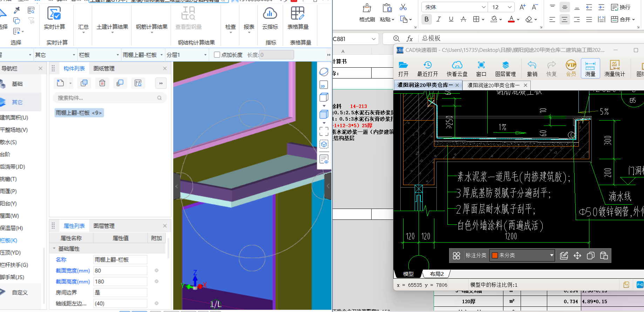This screenshot has width=644, height=312.
Task: Toggle the 截面高度 additional attribute circle
Action: tap(156, 281)
